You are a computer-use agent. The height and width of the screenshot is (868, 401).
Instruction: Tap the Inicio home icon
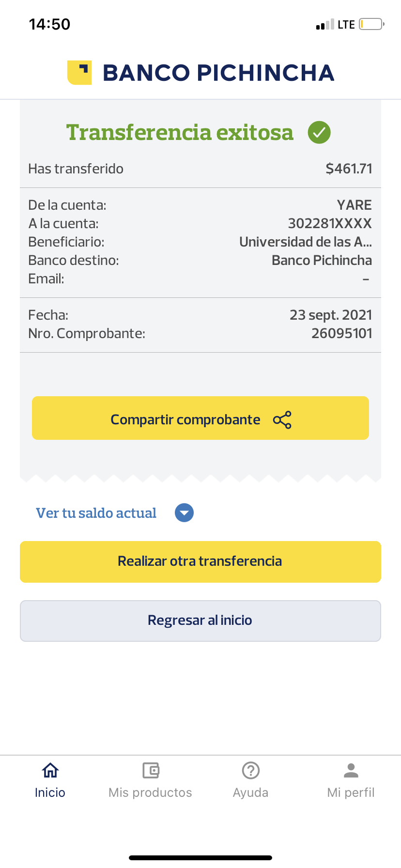[50, 770]
